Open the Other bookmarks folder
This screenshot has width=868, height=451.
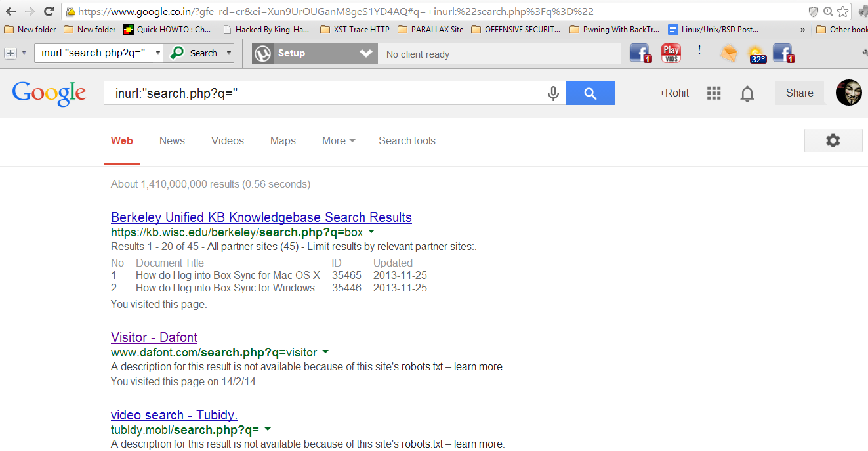(x=842, y=30)
